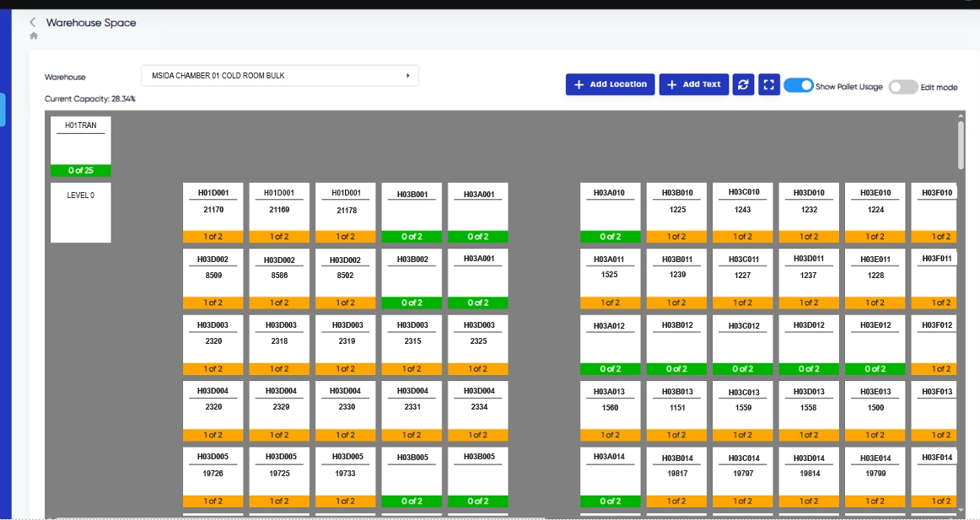Select the LEVEL 0 tile
Screen dimensions: 980x520
(x=81, y=212)
